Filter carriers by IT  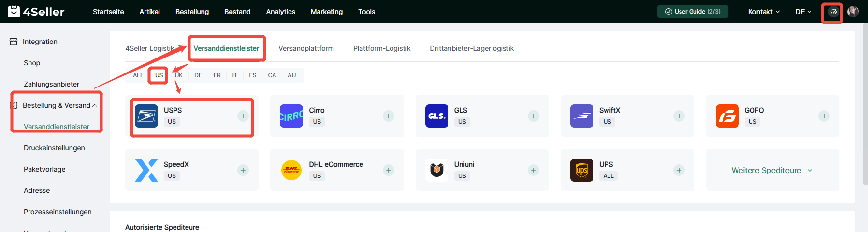(234, 75)
